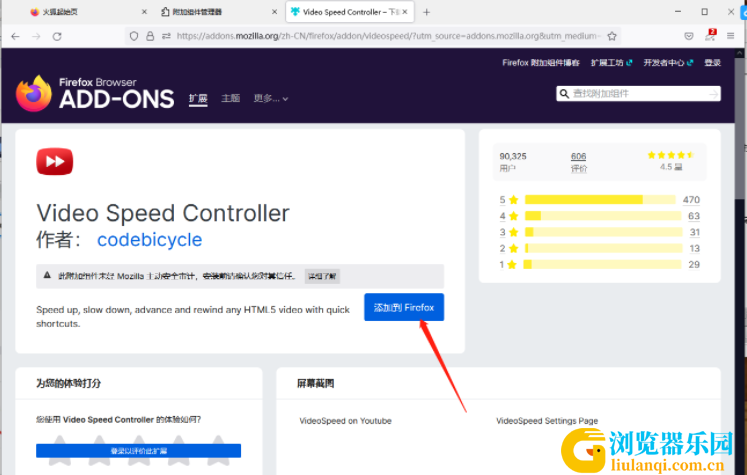This screenshot has width=747, height=475.
Task: Click the toolbar icon with red badge 2
Action: (x=710, y=35)
